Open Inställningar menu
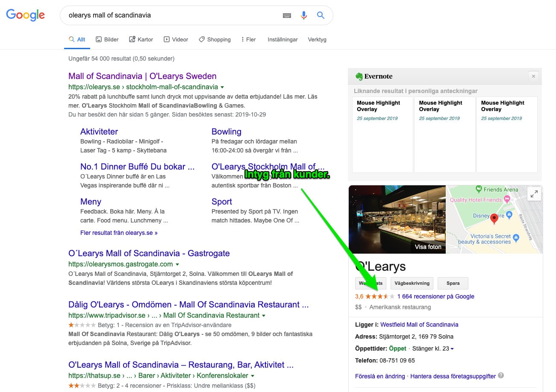Viewport: 556px width, 392px height. pos(282,39)
